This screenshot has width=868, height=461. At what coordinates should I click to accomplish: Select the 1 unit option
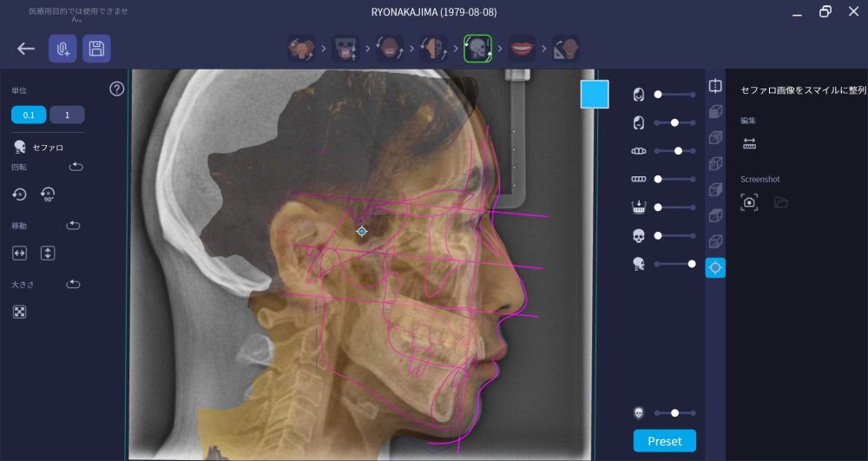click(x=67, y=115)
